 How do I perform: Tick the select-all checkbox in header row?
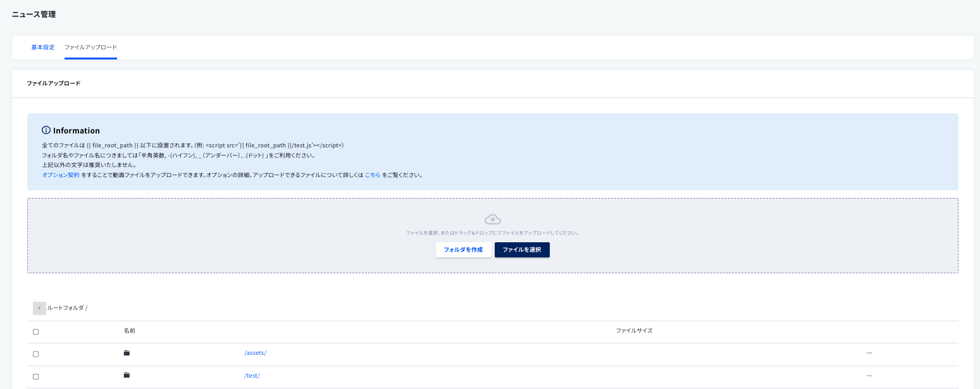click(x=35, y=331)
